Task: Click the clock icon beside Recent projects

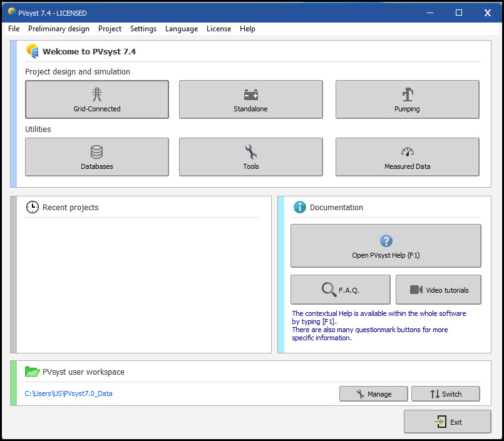Action: click(33, 207)
